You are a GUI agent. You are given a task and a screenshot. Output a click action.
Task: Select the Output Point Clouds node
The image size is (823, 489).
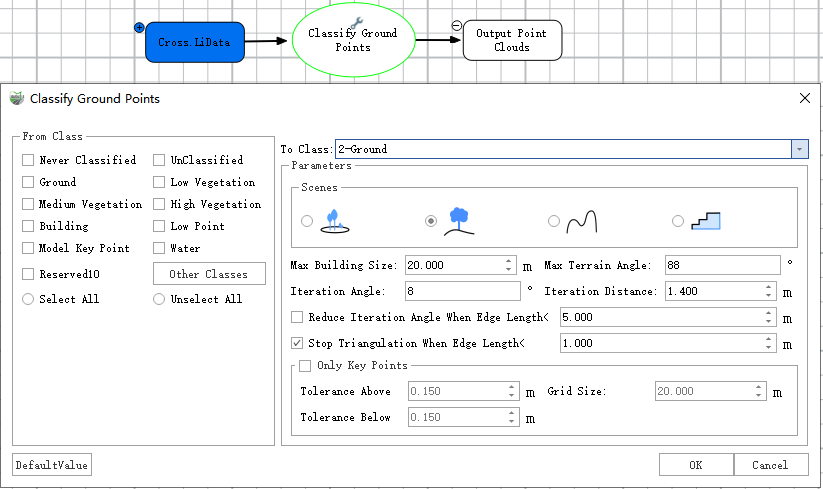[x=511, y=41]
